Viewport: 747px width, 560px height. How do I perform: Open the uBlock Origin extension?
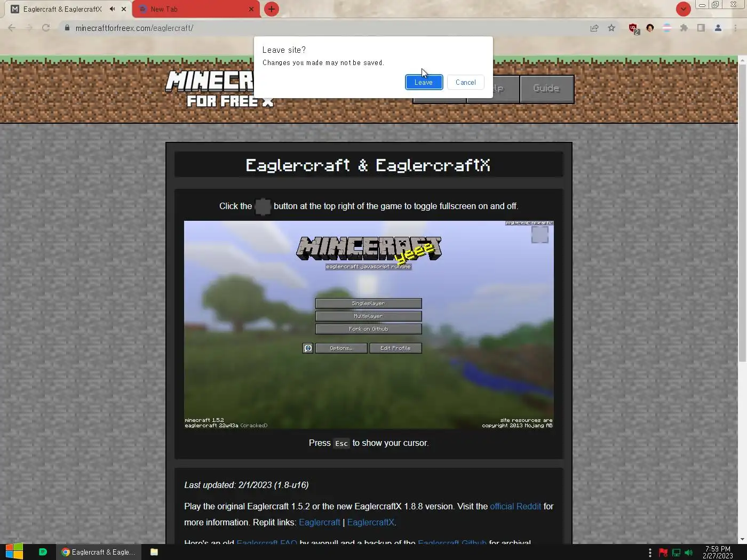click(x=633, y=28)
